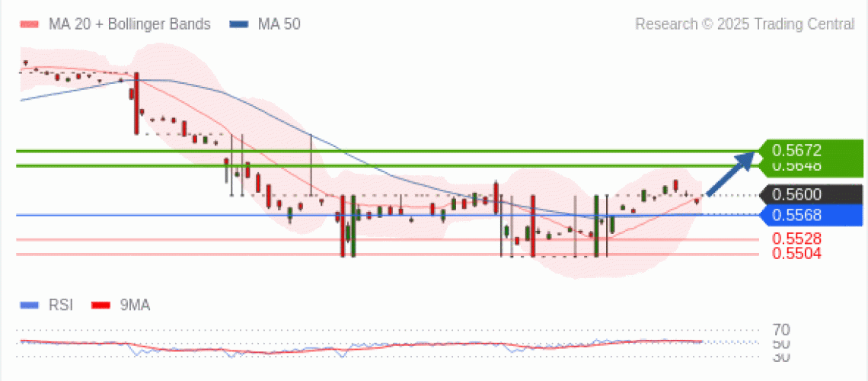
Task: Click the blue RSI legend swatch
Action: point(30,305)
